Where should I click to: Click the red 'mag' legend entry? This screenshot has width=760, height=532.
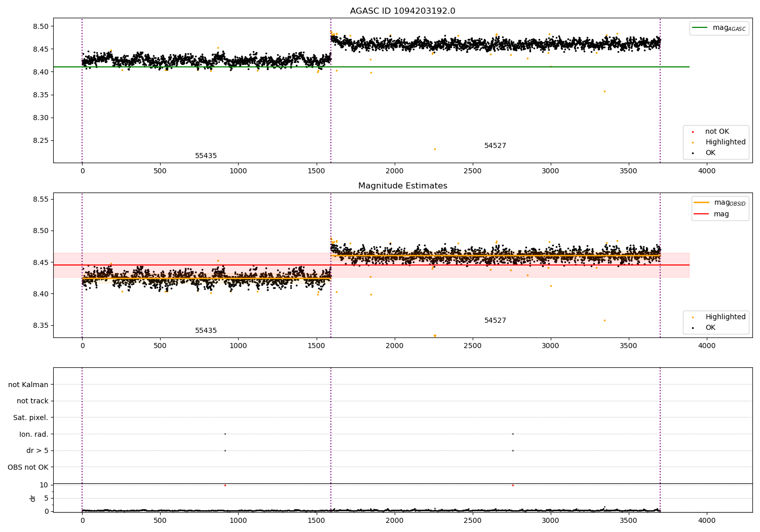(712, 214)
